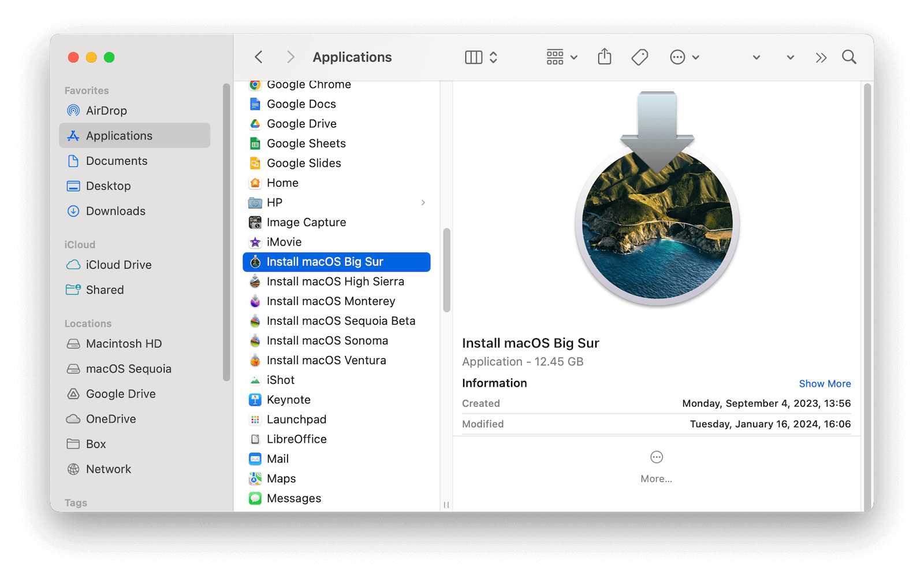Select Applications in the sidebar

coord(135,135)
